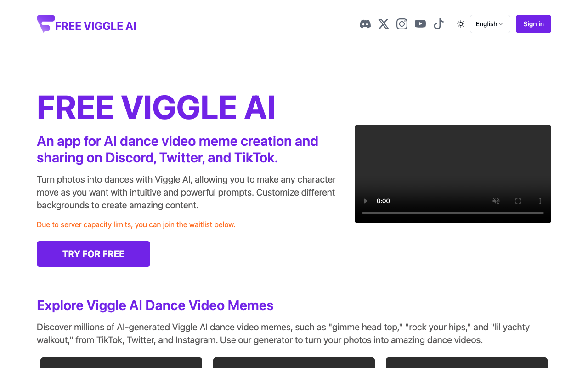The image size is (588, 368).
Task: Click the Sign in button
Action: coord(533,24)
